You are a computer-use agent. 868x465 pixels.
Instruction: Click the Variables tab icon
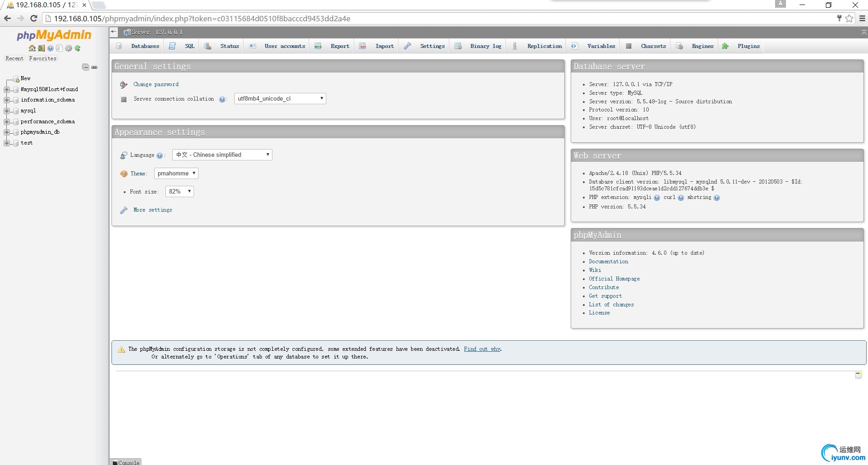pyautogui.click(x=575, y=46)
